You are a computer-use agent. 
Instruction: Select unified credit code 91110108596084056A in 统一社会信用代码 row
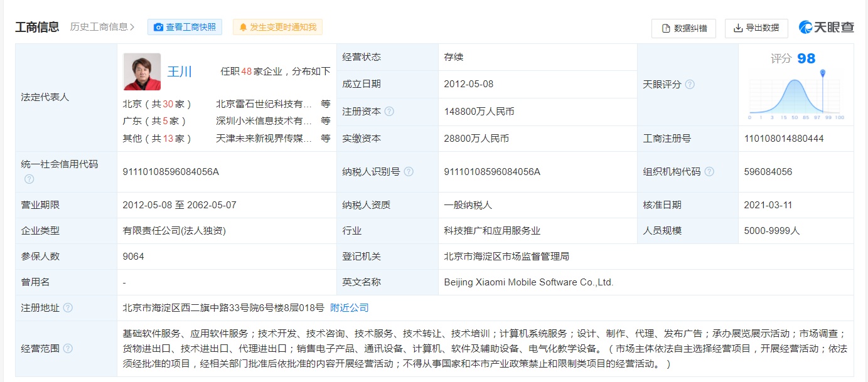click(x=171, y=172)
